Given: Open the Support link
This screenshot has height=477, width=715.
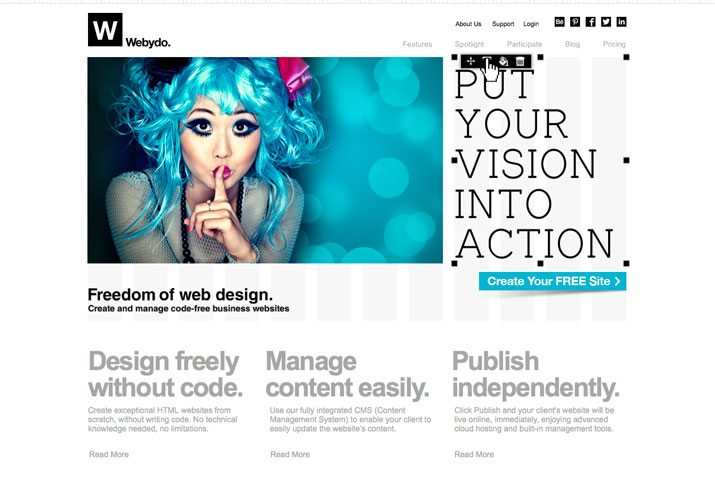Looking at the screenshot, I should [x=503, y=24].
